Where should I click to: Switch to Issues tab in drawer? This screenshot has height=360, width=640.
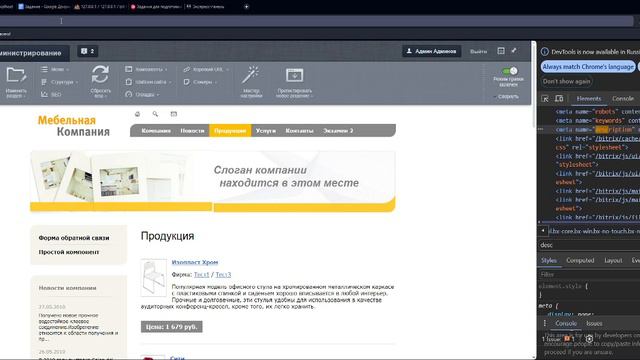[x=594, y=324]
